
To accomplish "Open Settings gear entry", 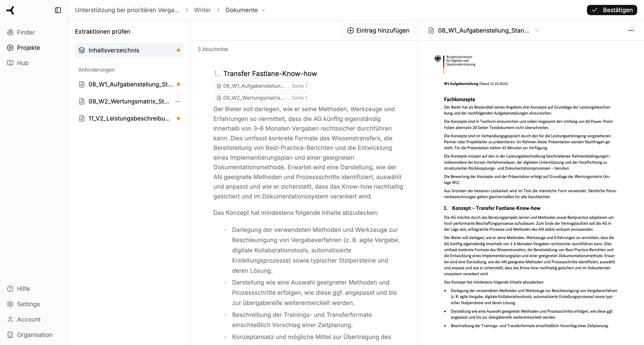I will tap(28, 304).
